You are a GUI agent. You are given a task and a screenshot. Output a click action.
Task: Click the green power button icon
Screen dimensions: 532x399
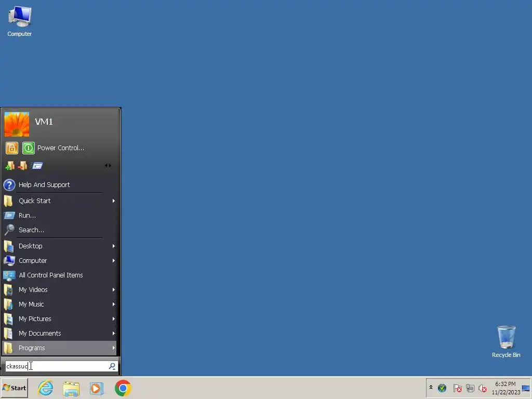(x=29, y=148)
